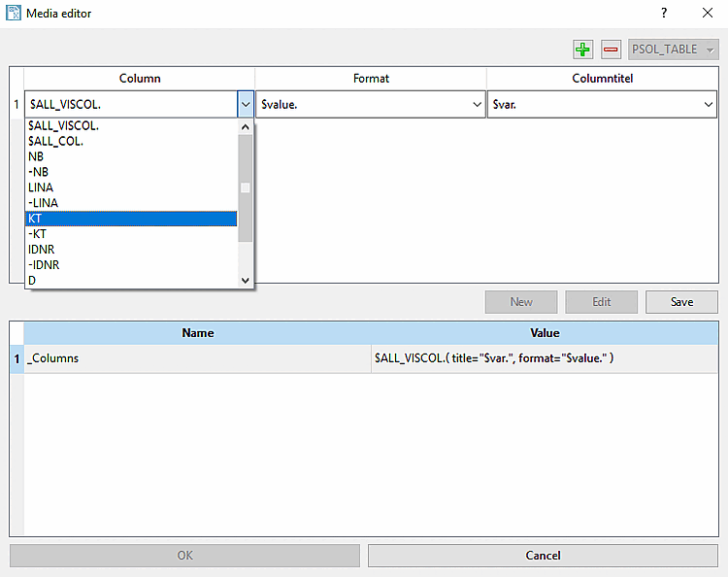
Task: Click the dropdown list scrollbar thumb
Action: tap(246, 188)
